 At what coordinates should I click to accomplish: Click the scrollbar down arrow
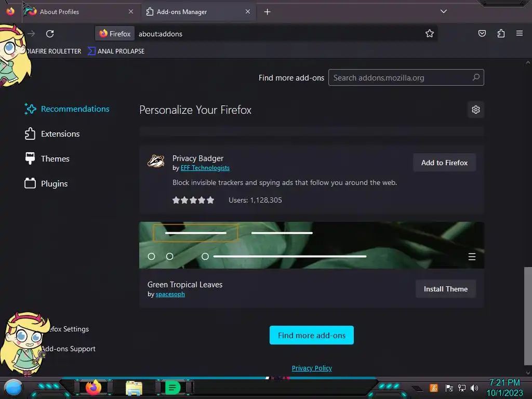tap(528, 373)
